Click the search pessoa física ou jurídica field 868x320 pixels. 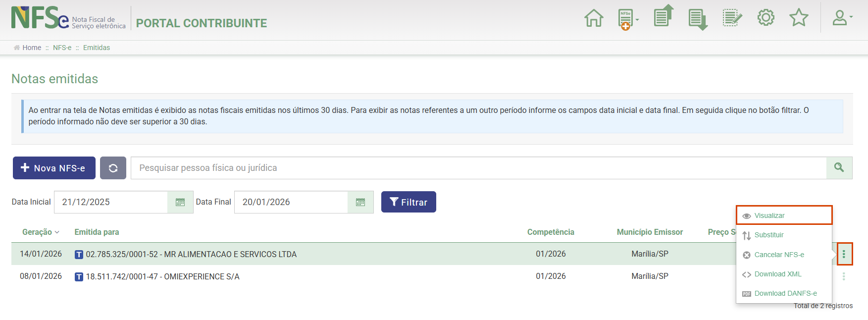pos(478,168)
